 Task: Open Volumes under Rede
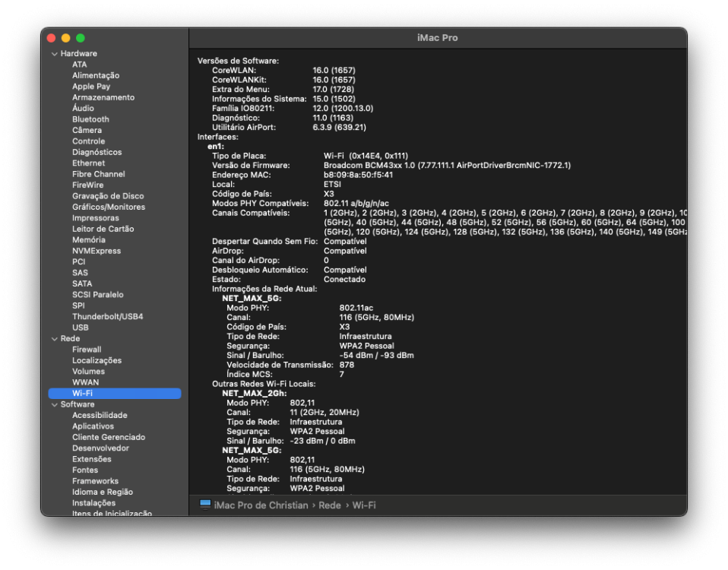(88, 372)
